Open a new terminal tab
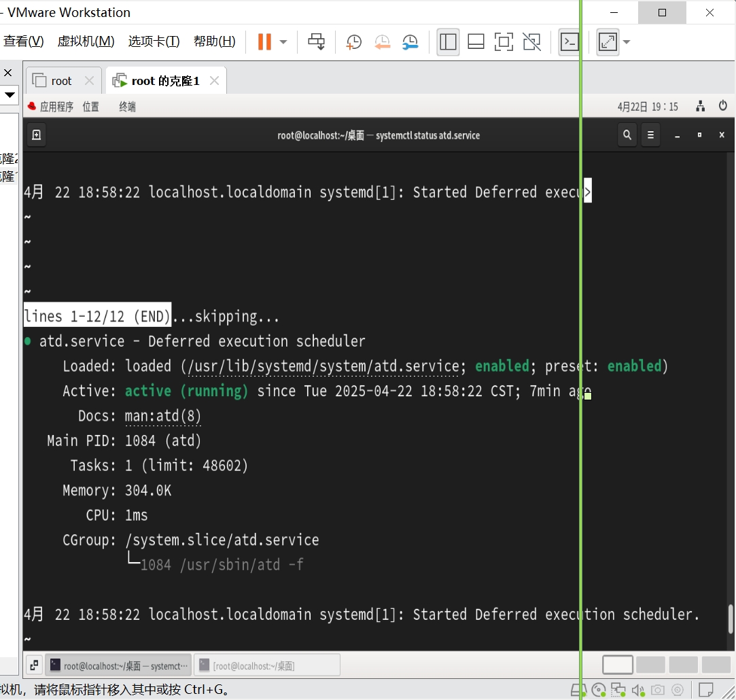This screenshot has width=736, height=700. (x=36, y=135)
